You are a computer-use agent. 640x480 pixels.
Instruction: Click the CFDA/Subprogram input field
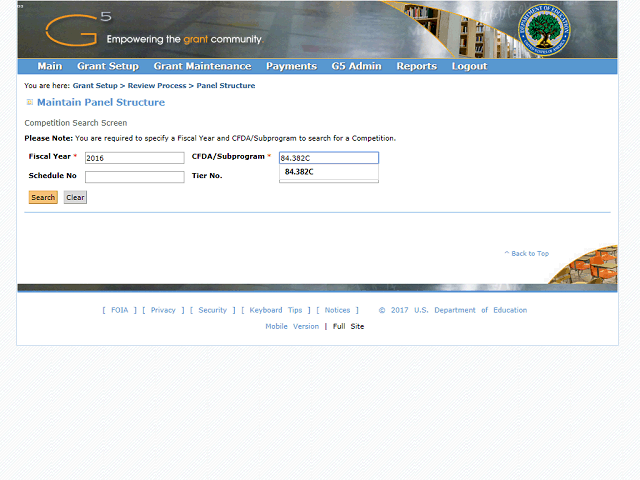pyautogui.click(x=329, y=158)
